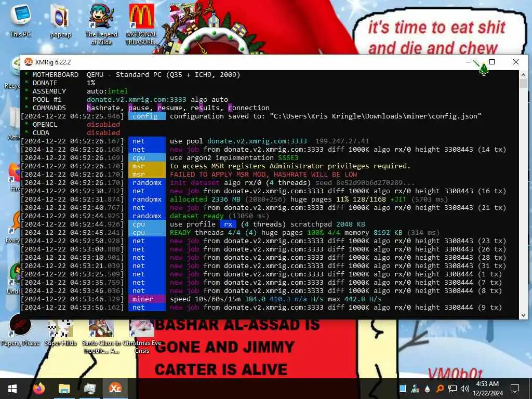Screen dimensions: 532x399
Task: Open File Explorer from the taskbar
Action: click(x=64, y=389)
